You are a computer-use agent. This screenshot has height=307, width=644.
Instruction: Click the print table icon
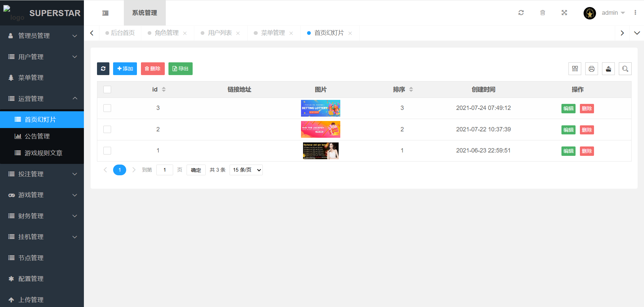tap(592, 69)
